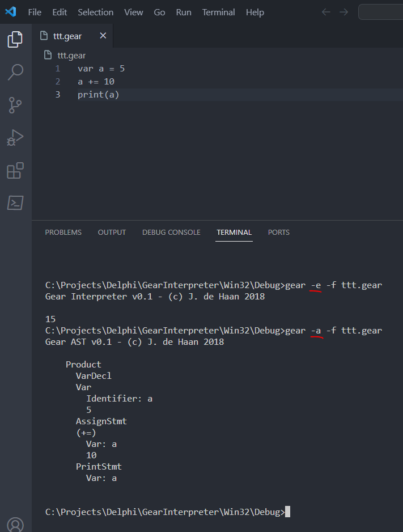Click 'Gear AST v0.1' terminal line
The image size is (403, 532).
coord(134,342)
